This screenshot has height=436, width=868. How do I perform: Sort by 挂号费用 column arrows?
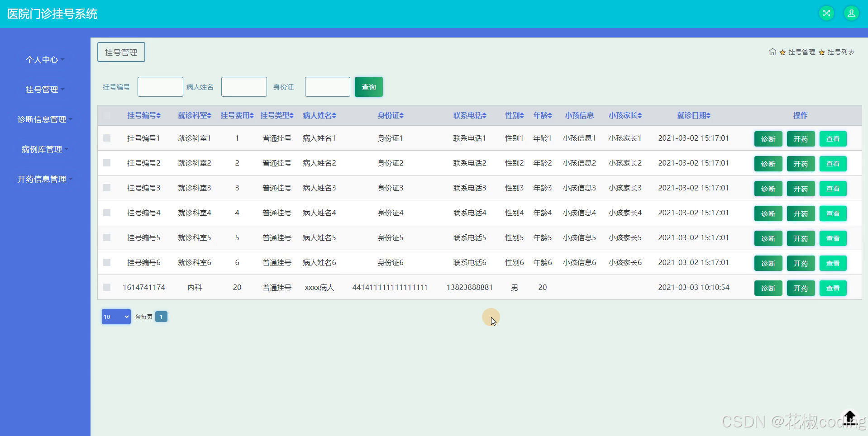252,116
